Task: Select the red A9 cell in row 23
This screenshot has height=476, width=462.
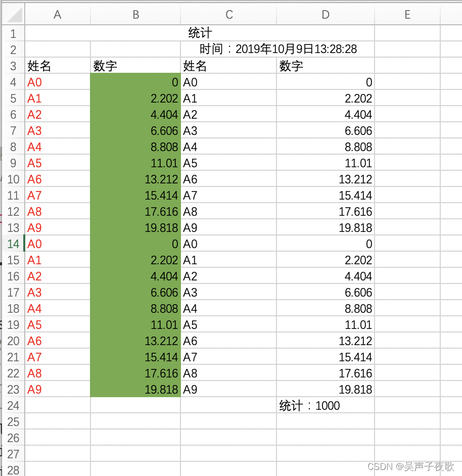Action: pyautogui.click(x=57, y=389)
